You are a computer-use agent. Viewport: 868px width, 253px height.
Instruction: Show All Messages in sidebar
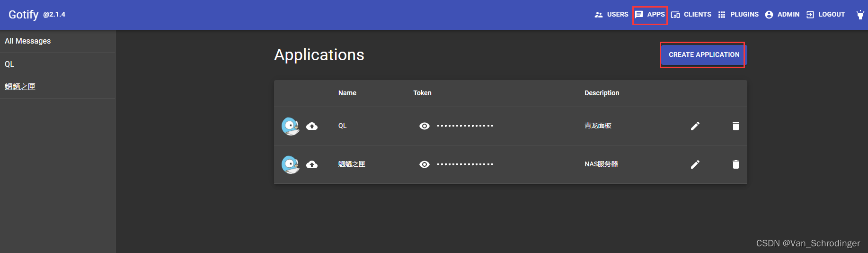click(x=57, y=41)
